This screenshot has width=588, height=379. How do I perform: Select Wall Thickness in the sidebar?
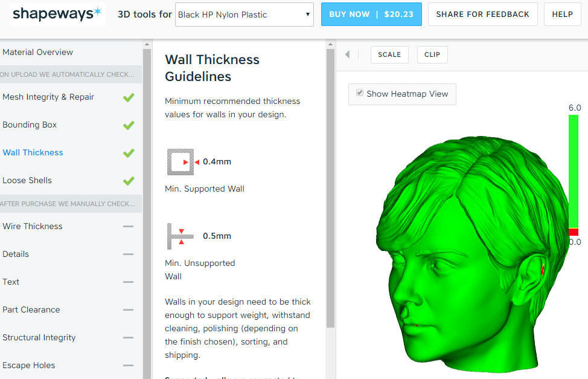click(x=33, y=152)
